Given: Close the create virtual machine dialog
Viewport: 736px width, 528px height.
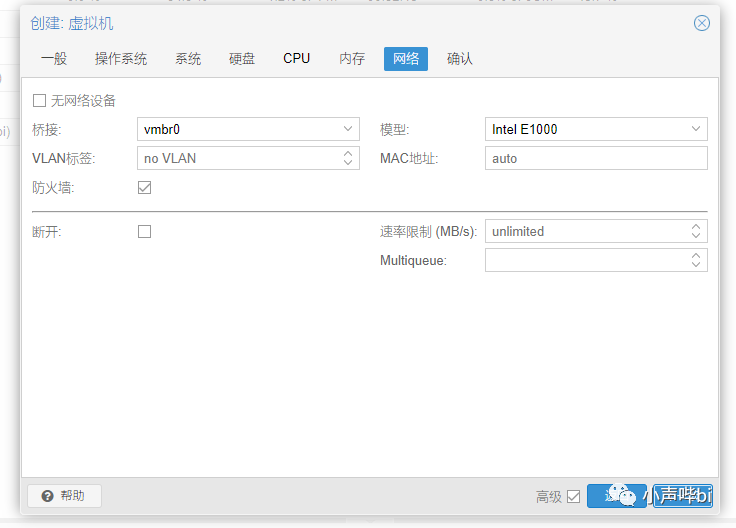Looking at the screenshot, I should pyautogui.click(x=702, y=23).
